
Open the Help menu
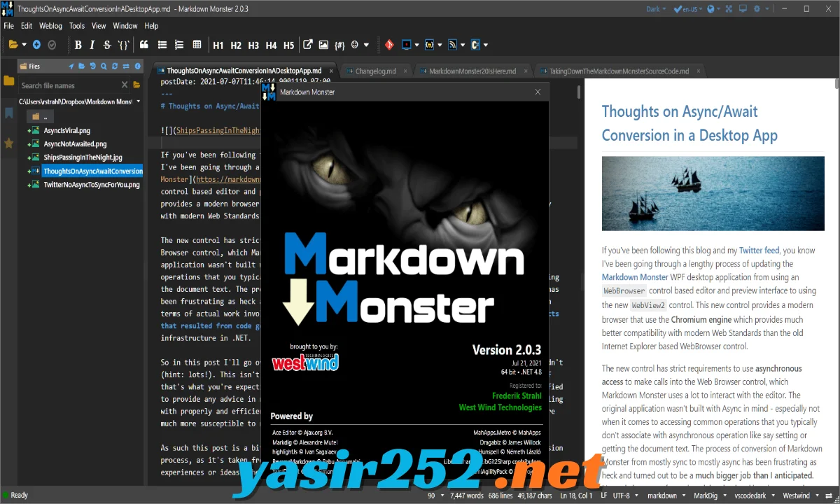(x=151, y=26)
